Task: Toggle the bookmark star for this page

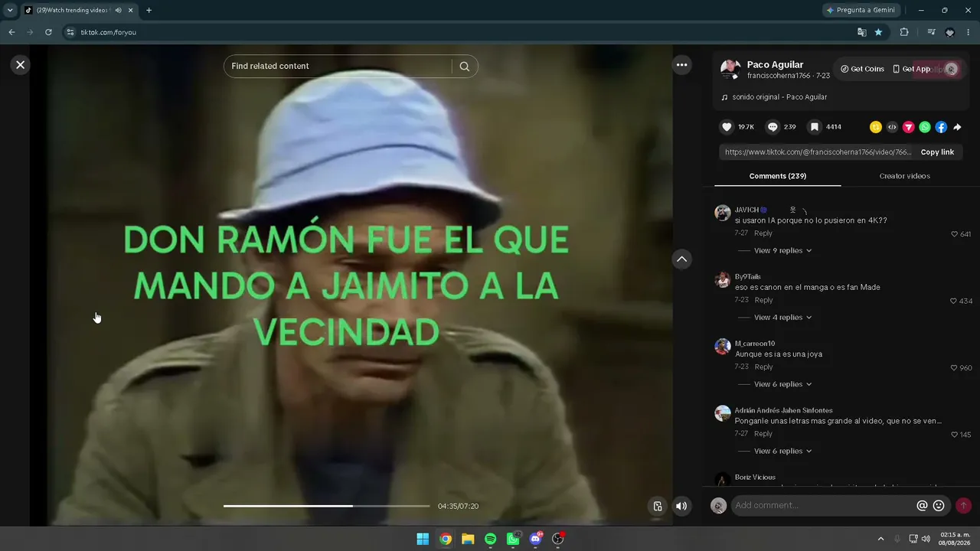Action: [x=878, y=32]
